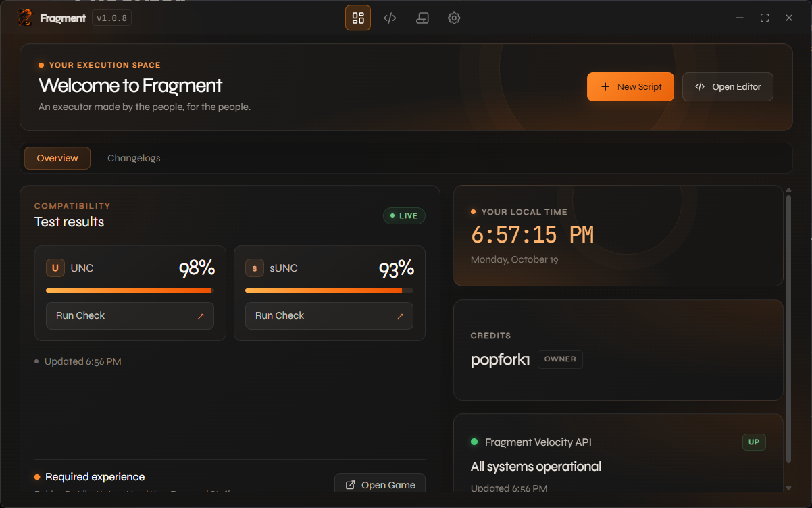The height and width of the screenshot is (508, 812).
Task: Open the dashboard grid icon tab
Action: tap(358, 18)
